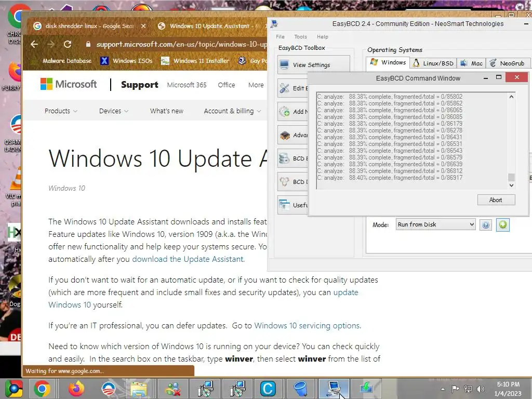Click the More link in header
532x399 pixels.
click(256, 85)
